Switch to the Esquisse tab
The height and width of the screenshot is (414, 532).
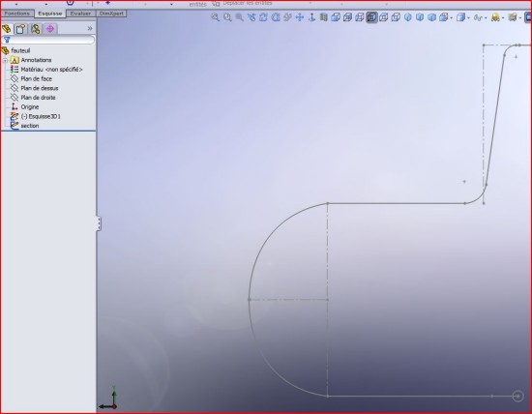(x=50, y=14)
